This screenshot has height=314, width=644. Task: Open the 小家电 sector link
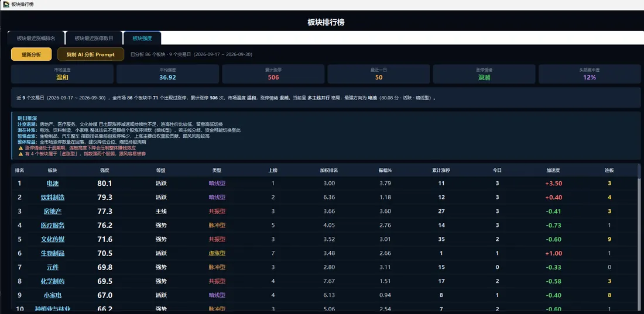coord(53,295)
